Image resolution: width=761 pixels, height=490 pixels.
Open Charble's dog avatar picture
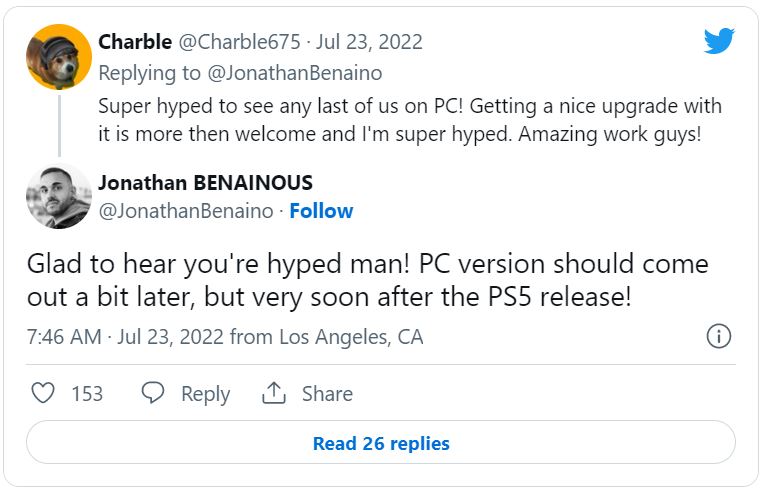click(x=59, y=57)
